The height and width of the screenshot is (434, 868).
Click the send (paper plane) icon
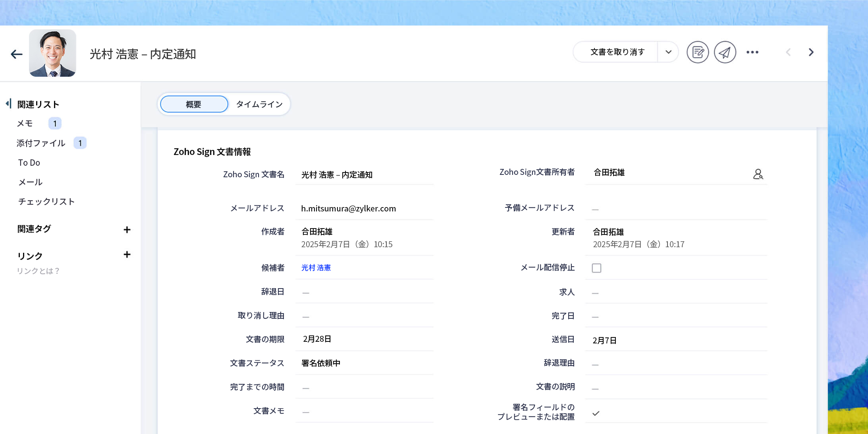tap(725, 52)
